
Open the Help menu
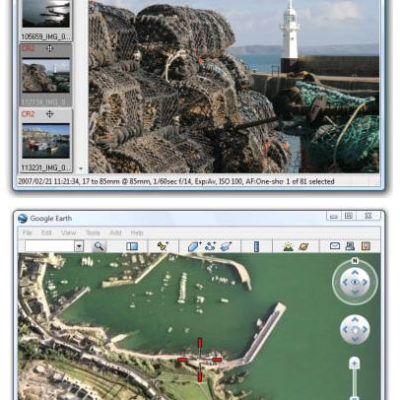click(x=137, y=233)
